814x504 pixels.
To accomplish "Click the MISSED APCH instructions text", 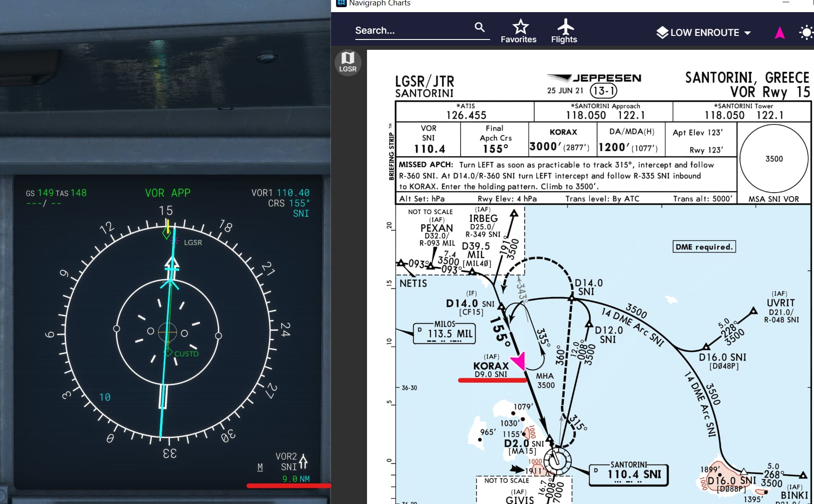I will pos(556,175).
